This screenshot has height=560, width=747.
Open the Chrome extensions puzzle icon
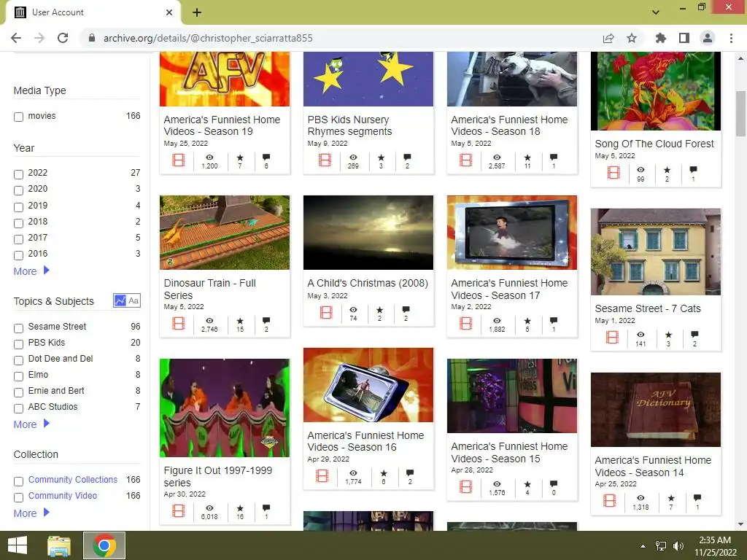661,38
